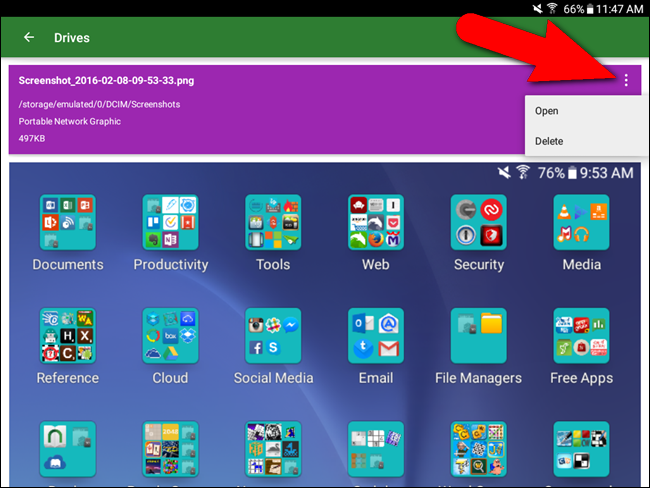Tap the battery indicator in status bar
Viewport: 650px width, 488px height.
[587, 8]
